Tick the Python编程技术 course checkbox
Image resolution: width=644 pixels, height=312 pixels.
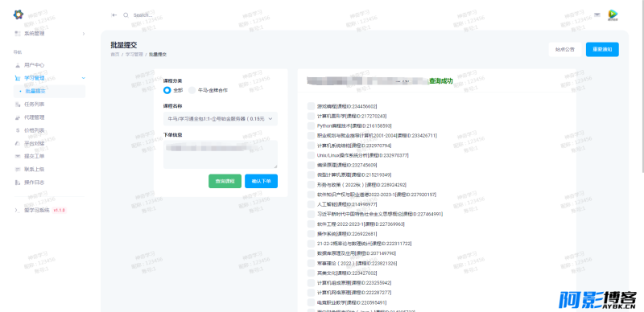311,125
